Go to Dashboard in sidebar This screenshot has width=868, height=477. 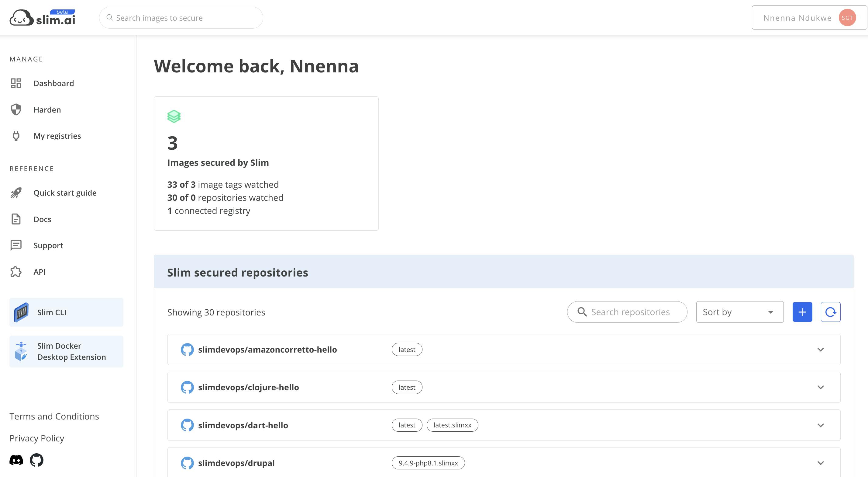(x=53, y=83)
